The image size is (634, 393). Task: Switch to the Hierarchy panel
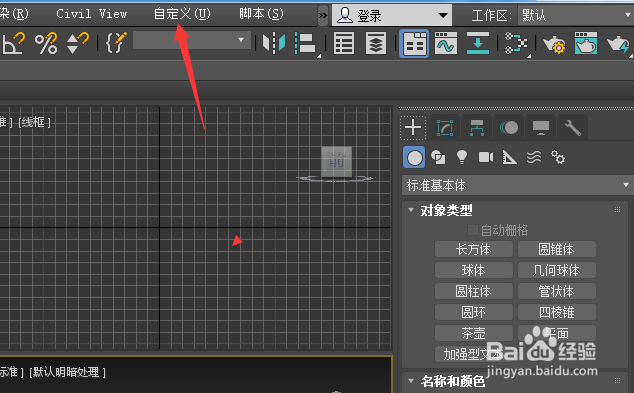tap(477, 128)
